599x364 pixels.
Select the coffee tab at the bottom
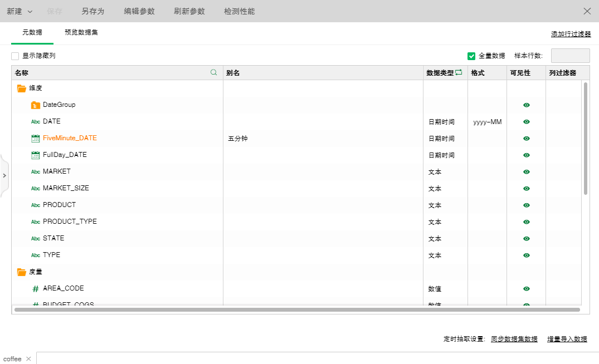point(12,358)
